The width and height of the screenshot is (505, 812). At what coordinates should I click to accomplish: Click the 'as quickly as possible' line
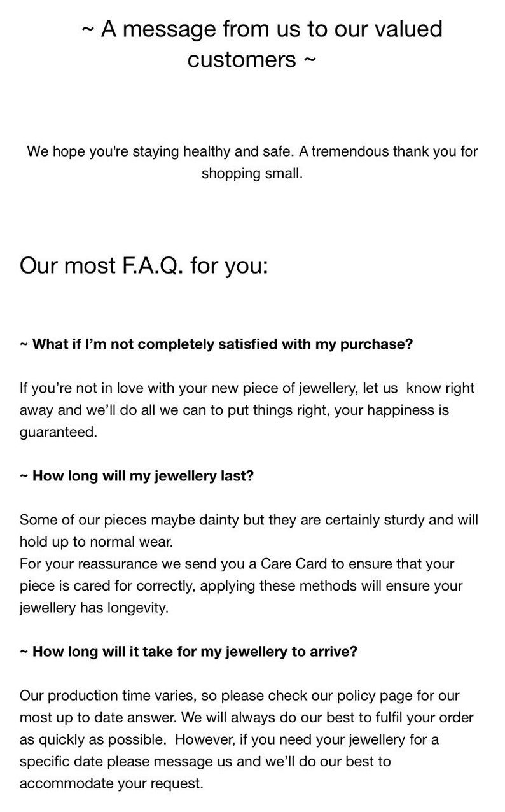(x=229, y=740)
